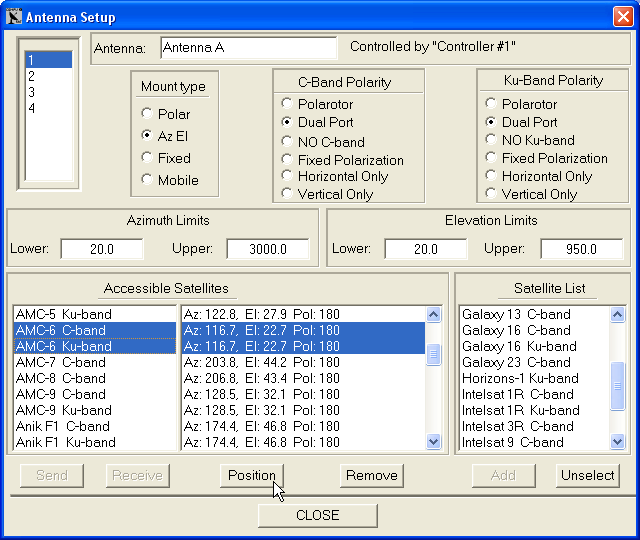This screenshot has height=540, width=640.
Task: Click the Position button
Action: pos(251,475)
